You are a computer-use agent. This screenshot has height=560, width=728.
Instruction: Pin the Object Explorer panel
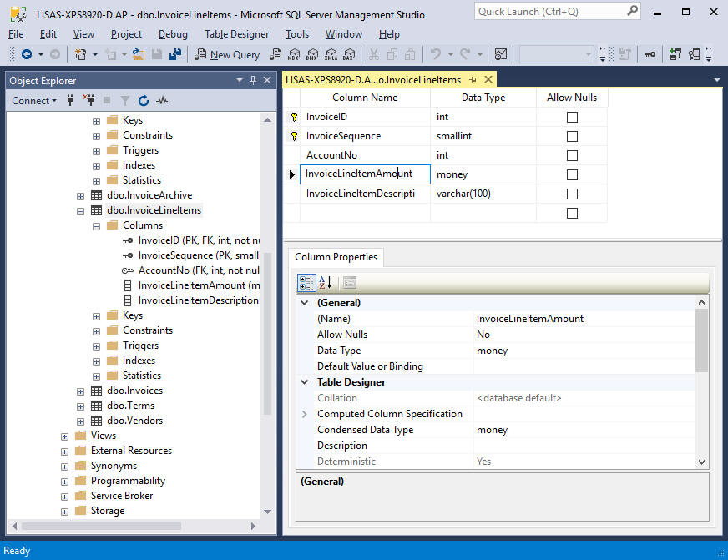coord(254,80)
